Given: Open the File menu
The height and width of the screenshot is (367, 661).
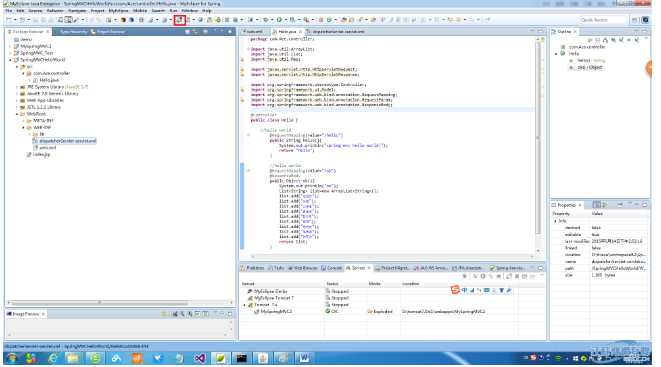Looking at the screenshot, I should coord(8,11).
